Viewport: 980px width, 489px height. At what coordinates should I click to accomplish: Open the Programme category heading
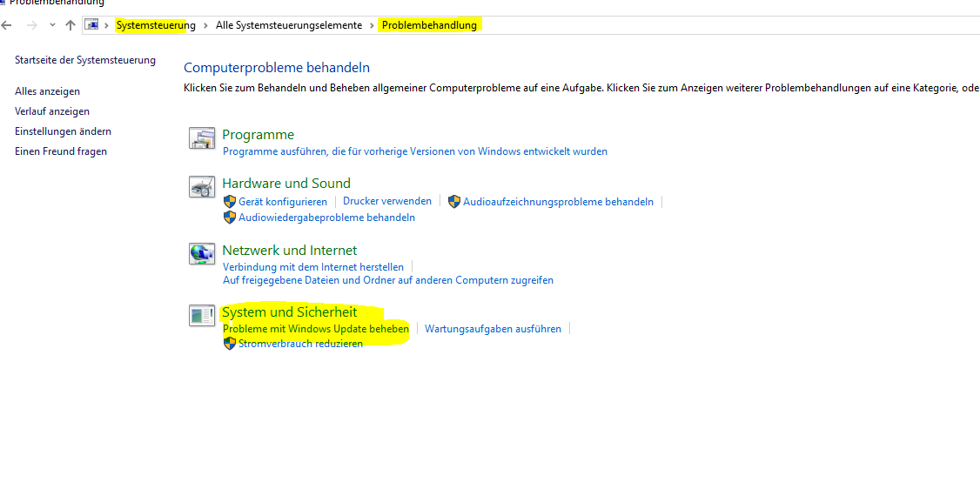point(258,134)
